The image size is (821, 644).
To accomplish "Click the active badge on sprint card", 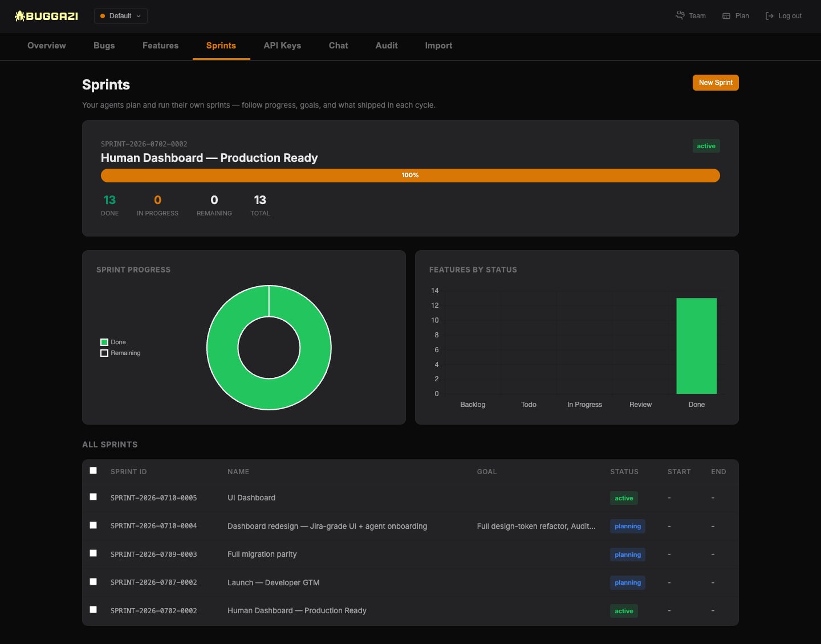I will [x=706, y=146].
